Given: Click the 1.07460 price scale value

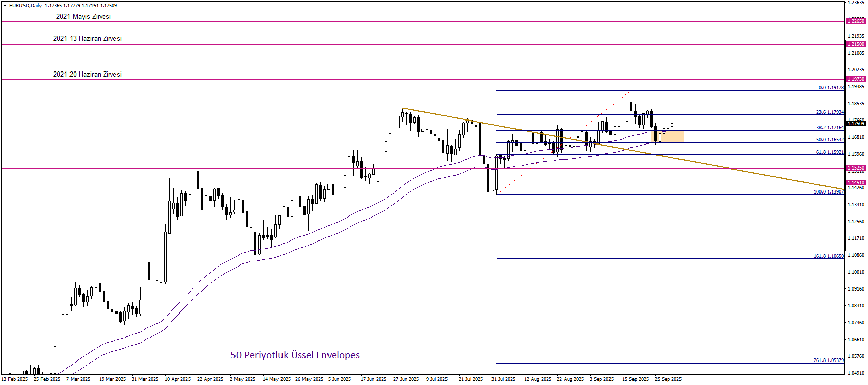Looking at the screenshot, I should [x=856, y=323].
